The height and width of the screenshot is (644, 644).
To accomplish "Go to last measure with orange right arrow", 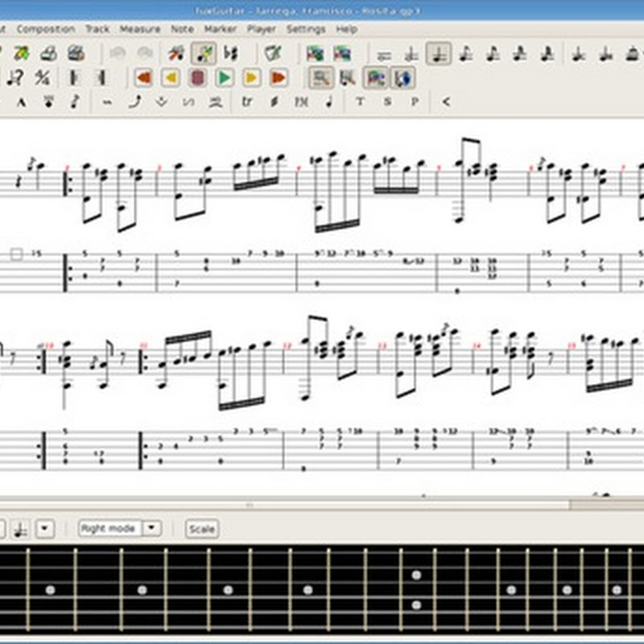I will [279, 78].
